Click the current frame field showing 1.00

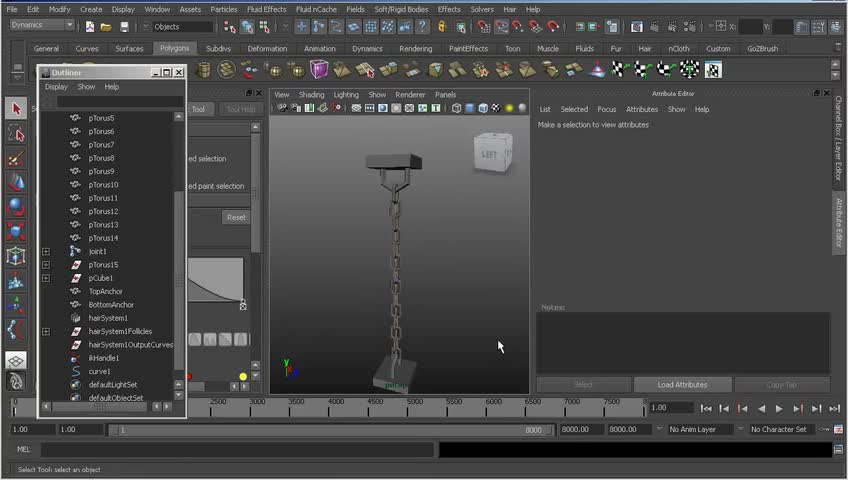coord(671,408)
